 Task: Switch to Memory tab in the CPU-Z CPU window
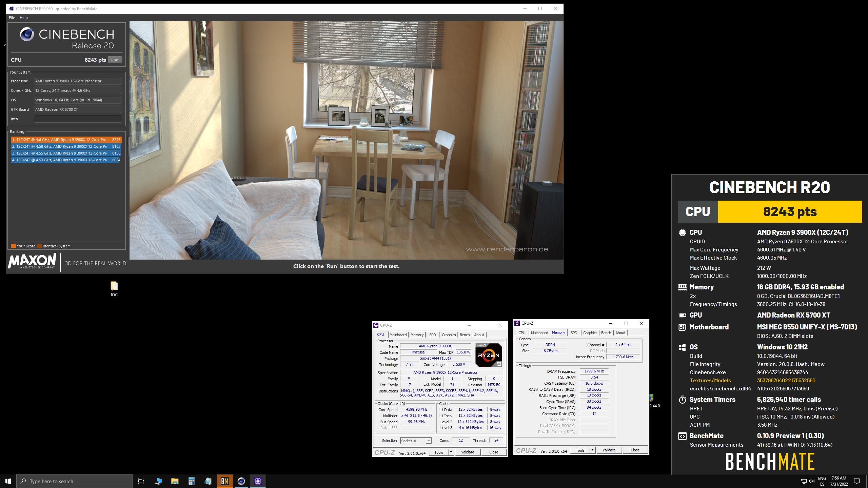click(417, 335)
